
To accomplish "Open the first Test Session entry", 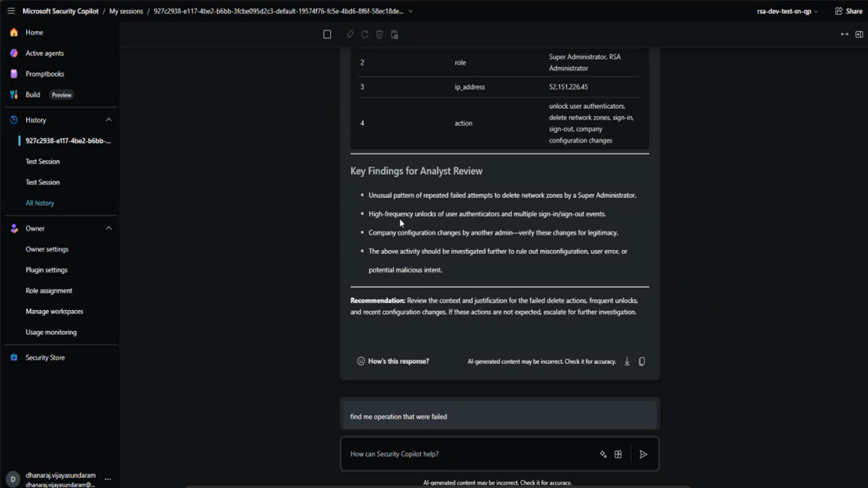I will click(x=43, y=161).
